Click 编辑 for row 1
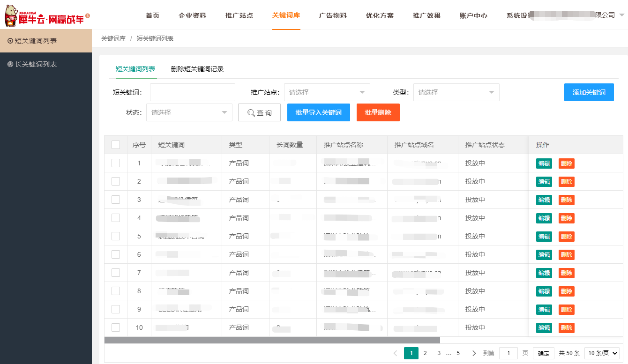The width and height of the screenshot is (628, 364). coord(544,163)
